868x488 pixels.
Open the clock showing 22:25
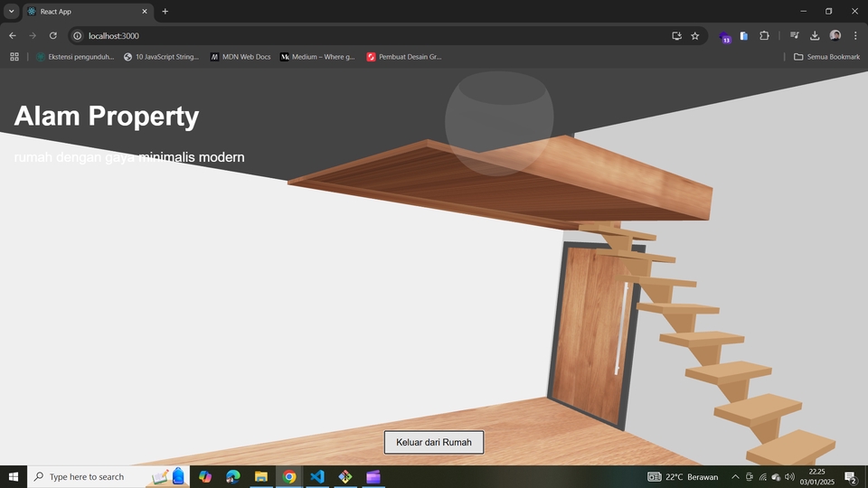tap(816, 477)
